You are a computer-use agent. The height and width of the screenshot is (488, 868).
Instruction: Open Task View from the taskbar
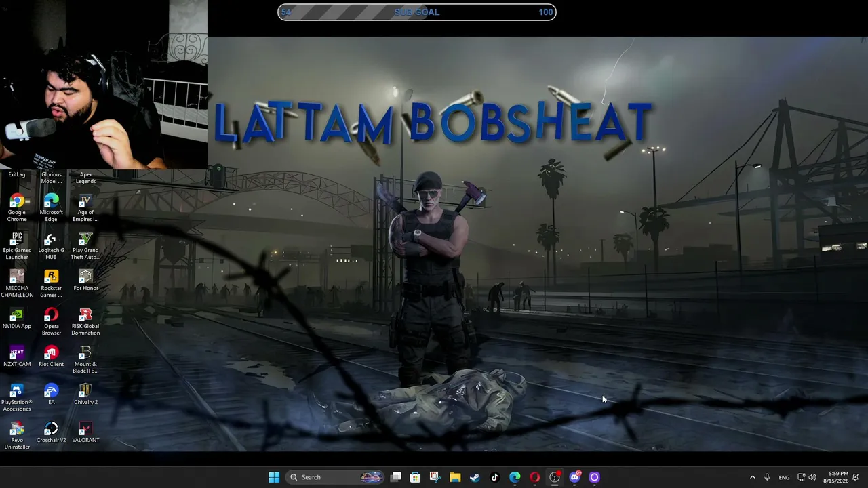(x=396, y=477)
